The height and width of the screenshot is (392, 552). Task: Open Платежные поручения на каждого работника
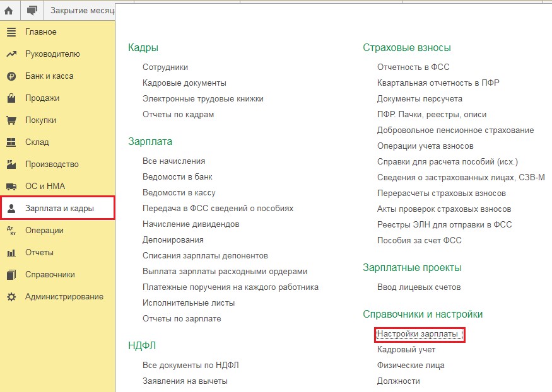[x=231, y=287]
